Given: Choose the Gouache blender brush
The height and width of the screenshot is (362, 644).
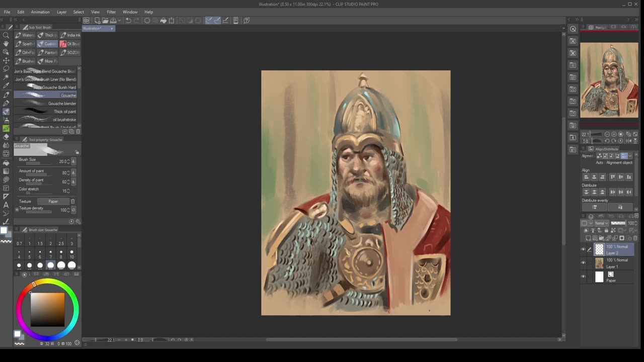Looking at the screenshot, I should coord(45,104).
